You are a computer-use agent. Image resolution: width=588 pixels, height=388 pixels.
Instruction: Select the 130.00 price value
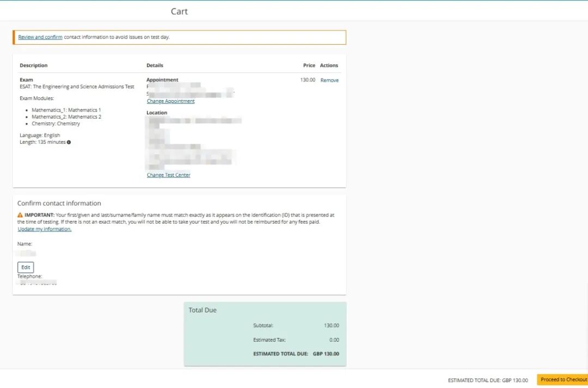tap(308, 80)
